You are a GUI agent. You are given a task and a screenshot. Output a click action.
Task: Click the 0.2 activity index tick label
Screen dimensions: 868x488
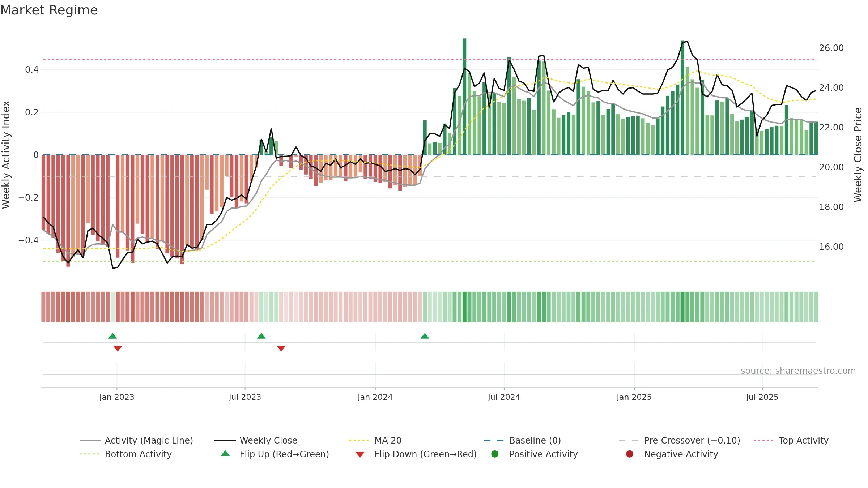(x=32, y=112)
